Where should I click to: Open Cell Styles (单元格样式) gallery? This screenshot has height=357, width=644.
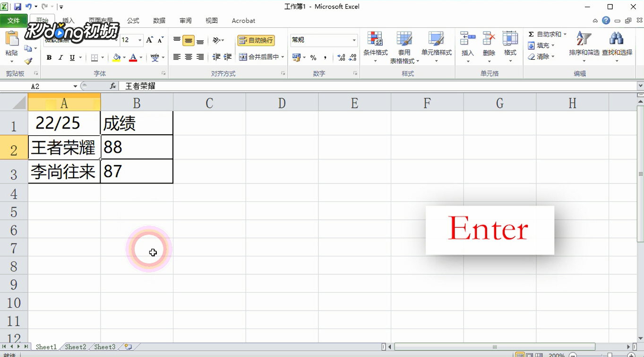click(x=437, y=47)
